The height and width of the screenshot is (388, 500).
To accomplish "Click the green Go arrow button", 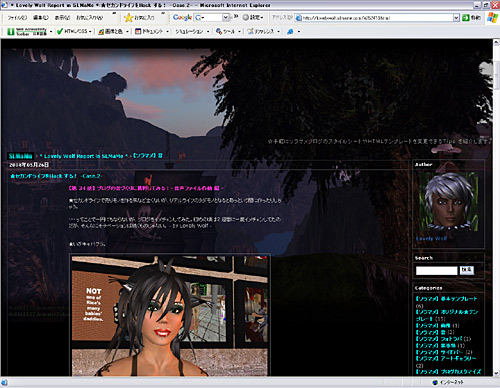I will (x=466, y=18).
